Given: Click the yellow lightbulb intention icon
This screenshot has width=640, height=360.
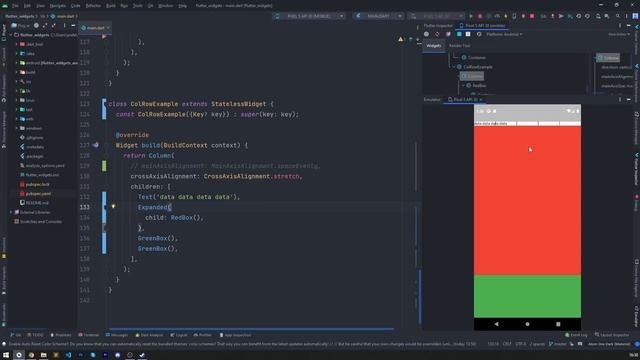Looking at the screenshot, I should (x=113, y=207).
